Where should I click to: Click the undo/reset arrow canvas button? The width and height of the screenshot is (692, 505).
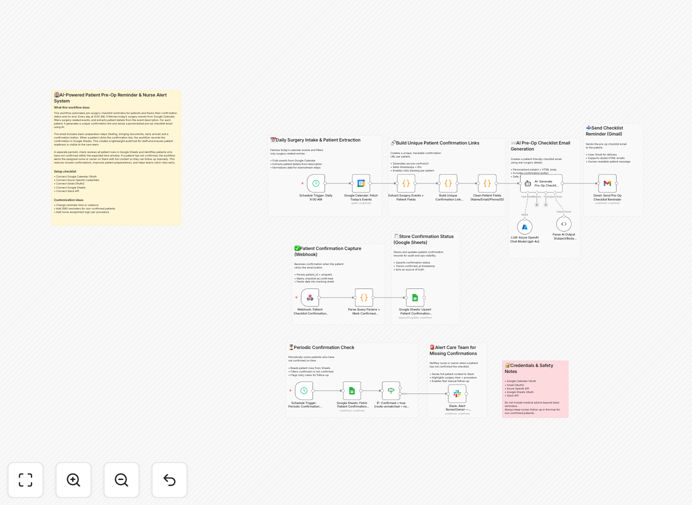pyautogui.click(x=169, y=480)
